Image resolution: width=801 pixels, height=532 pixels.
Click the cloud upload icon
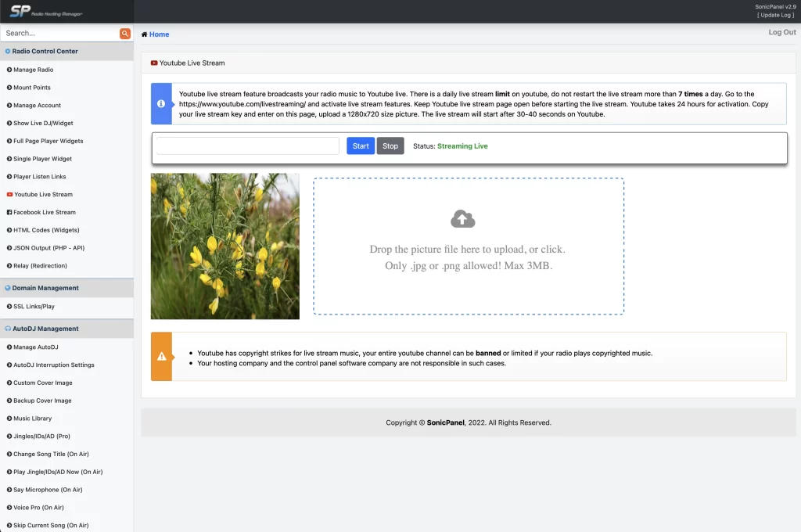(463, 219)
